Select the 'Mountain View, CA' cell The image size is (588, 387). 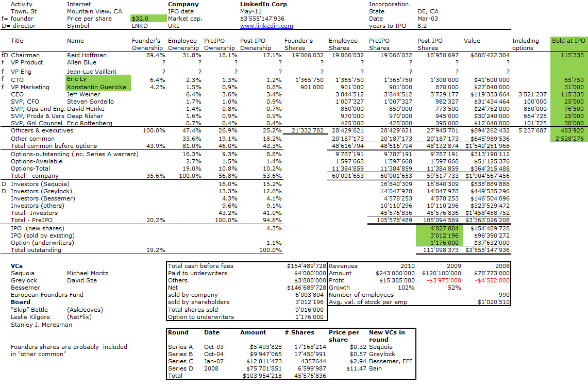coord(94,11)
